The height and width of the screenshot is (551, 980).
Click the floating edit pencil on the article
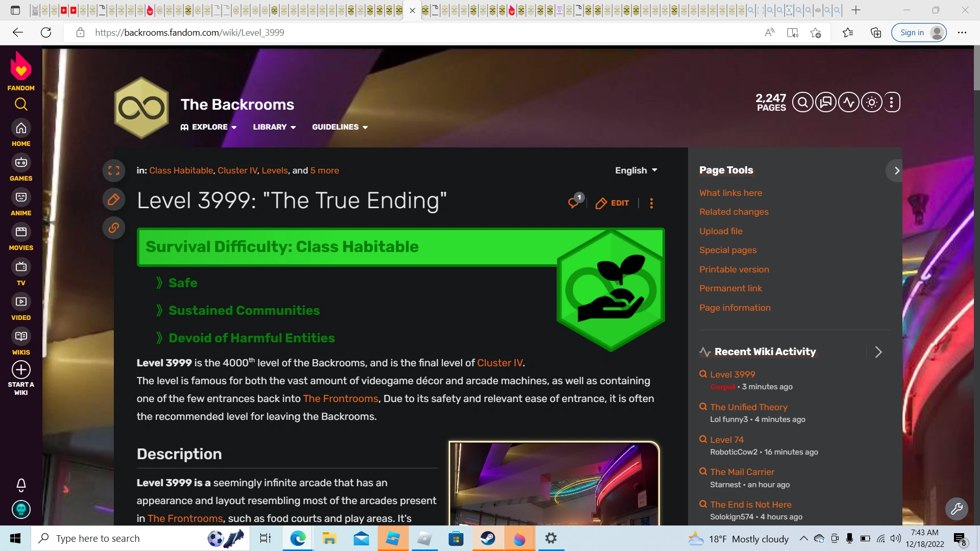114,199
